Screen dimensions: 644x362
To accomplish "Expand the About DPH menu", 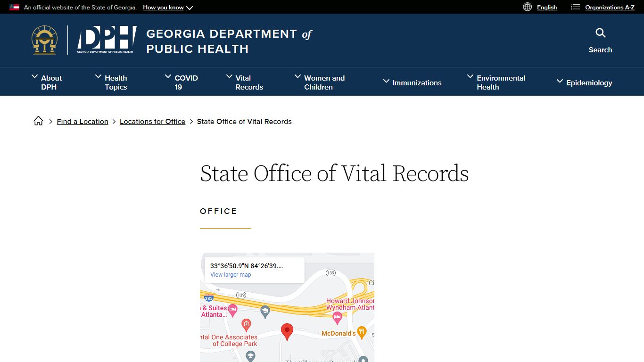I will [x=47, y=82].
